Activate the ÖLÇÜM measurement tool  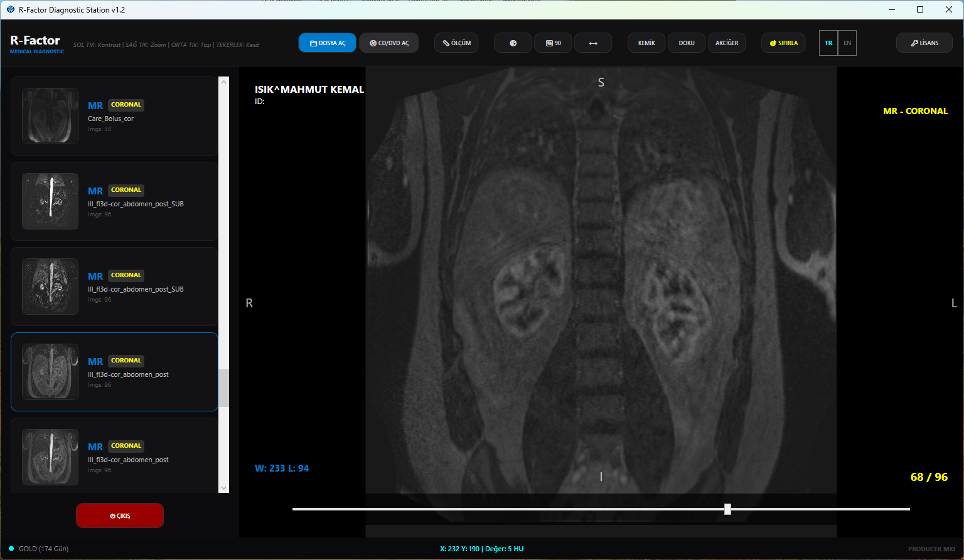(456, 43)
